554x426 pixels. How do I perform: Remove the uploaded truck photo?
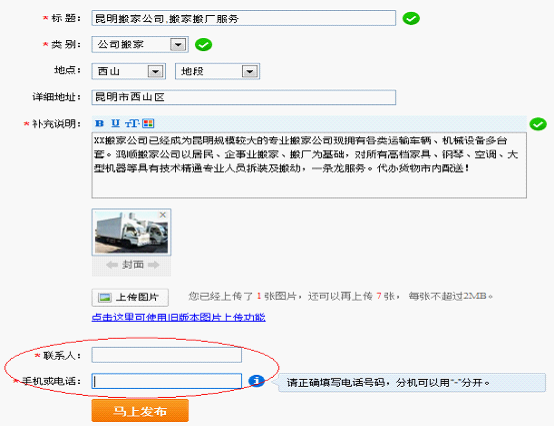(x=163, y=215)
